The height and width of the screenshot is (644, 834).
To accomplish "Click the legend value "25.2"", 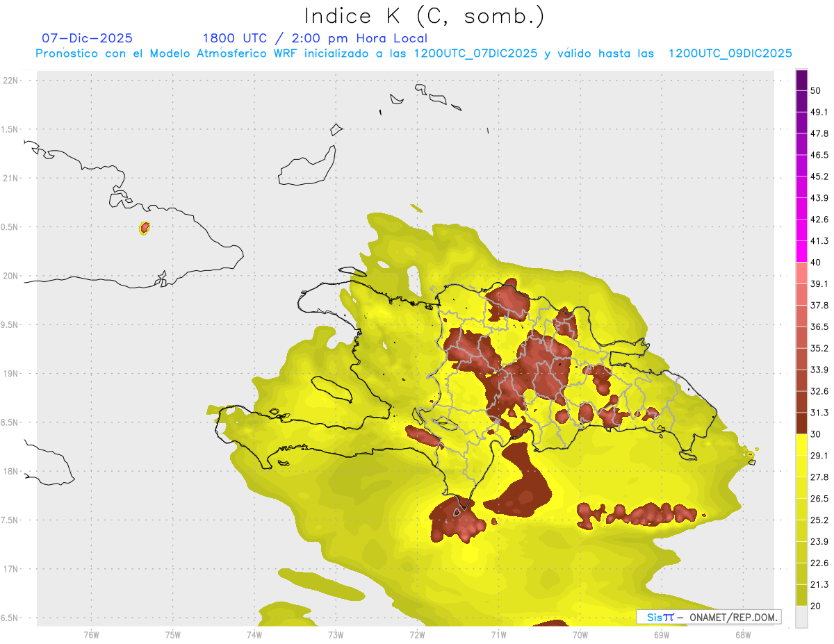I will pos(819,520).
